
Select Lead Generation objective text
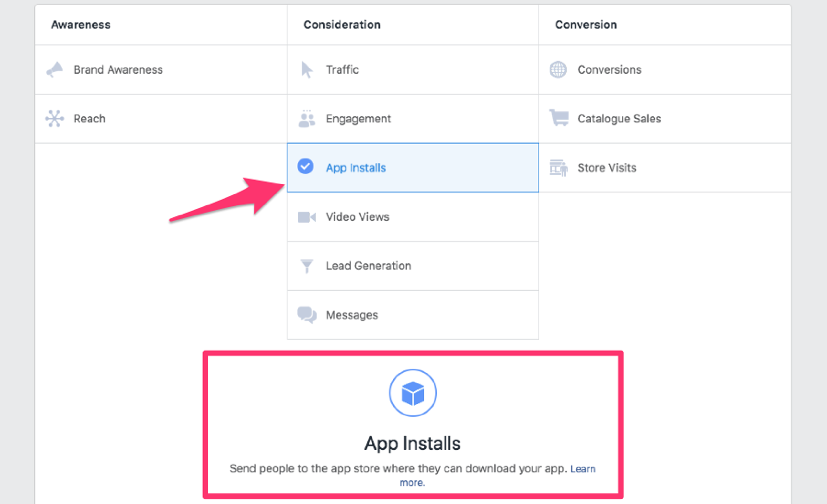tap(368, 266)
